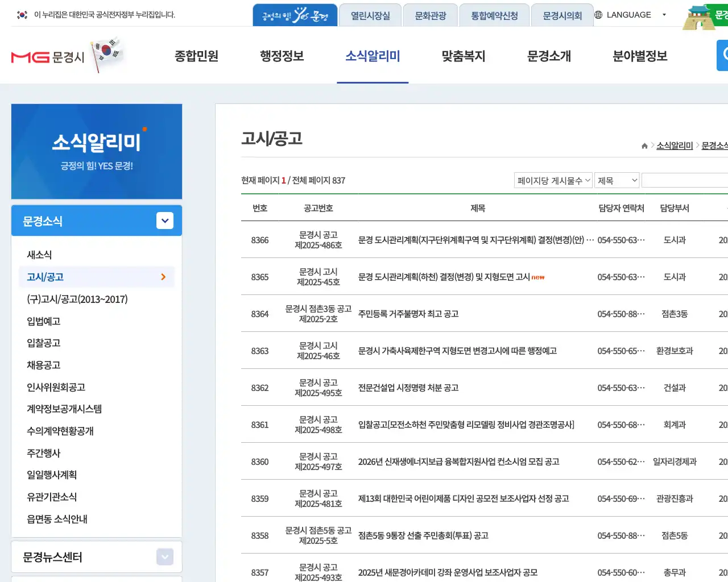Image resolution: width=728 pixels, height=582 pixels.
Task: Click cell 문경시 점촌3동 공고 제2025-2호
Action: coord(318,314)
